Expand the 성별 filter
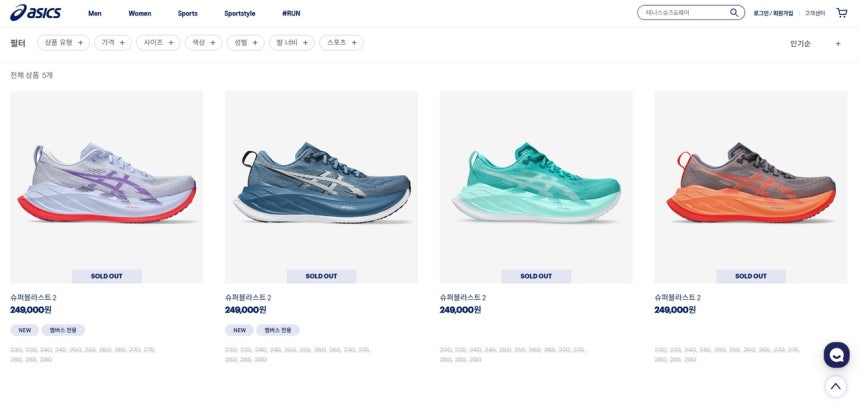860x406 pixels. [x=246, y=43]
